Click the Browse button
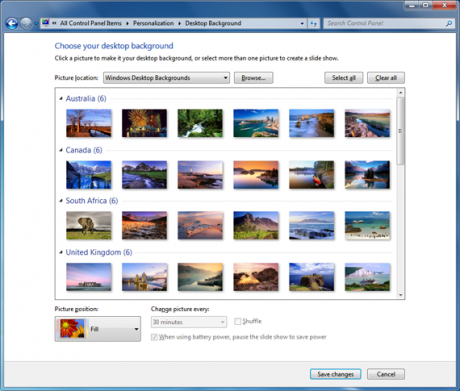The height and width of the screenshot is (391, 460). [253, 78]
